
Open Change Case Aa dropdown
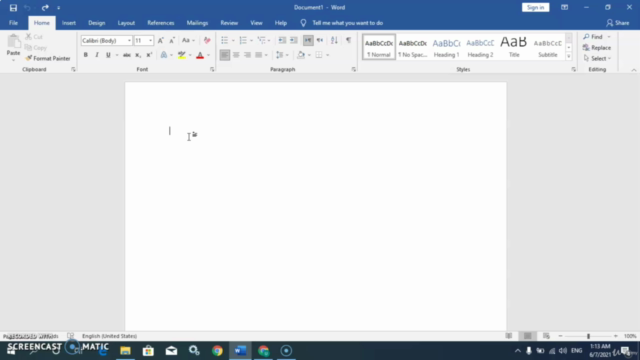[x=188, y=40]
